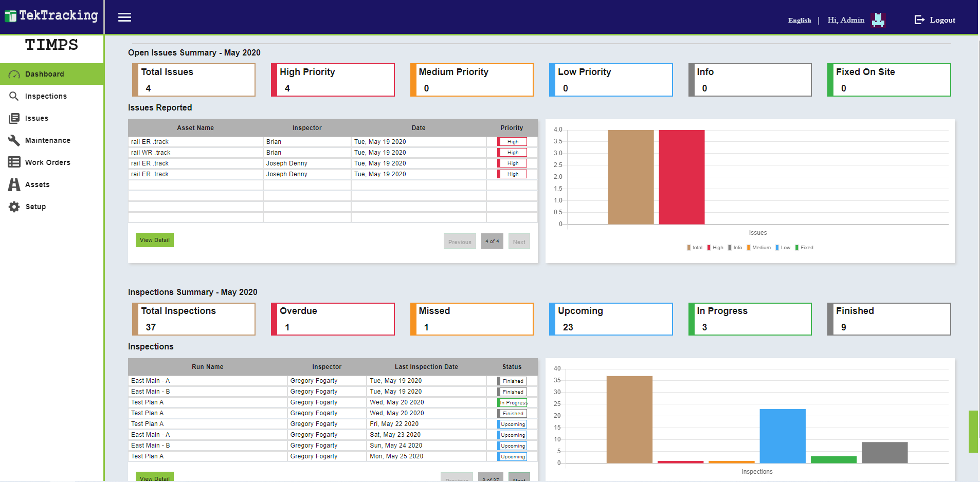This screenshot has width=980, height=482.
Task: Select the Maintenance wrench icon
Action: pyautogui.click(x=14, y=140)
